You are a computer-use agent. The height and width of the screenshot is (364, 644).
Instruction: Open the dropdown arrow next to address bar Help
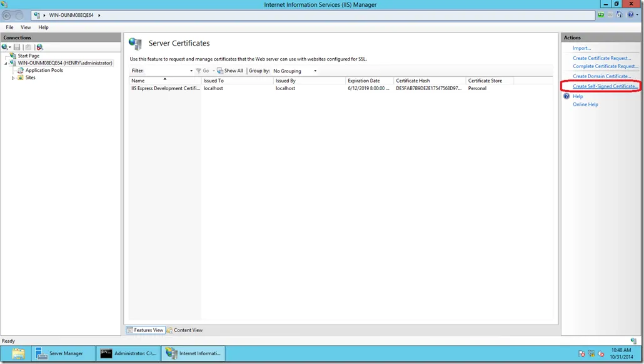(637, 15)
